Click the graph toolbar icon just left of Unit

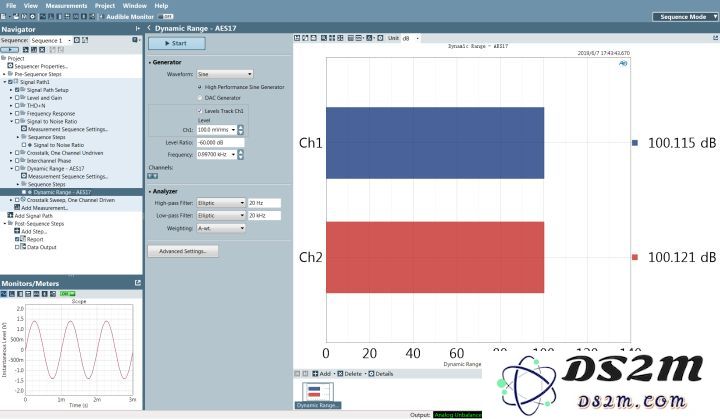380,38
